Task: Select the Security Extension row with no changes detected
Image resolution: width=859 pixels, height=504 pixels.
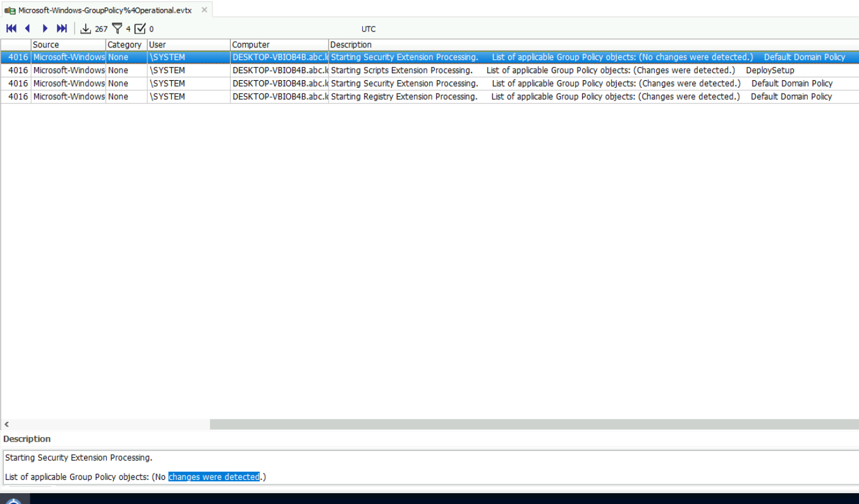Action: point(429,57)
